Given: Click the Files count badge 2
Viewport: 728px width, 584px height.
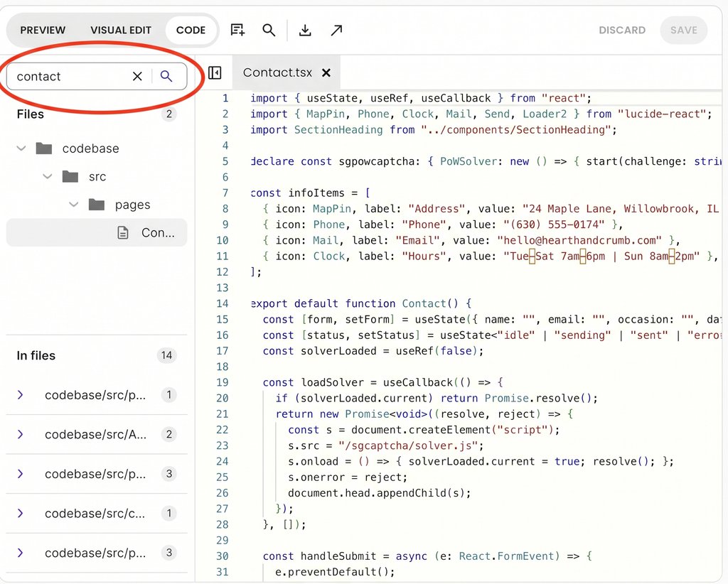Looking at the screenshot, I should 169,114.
